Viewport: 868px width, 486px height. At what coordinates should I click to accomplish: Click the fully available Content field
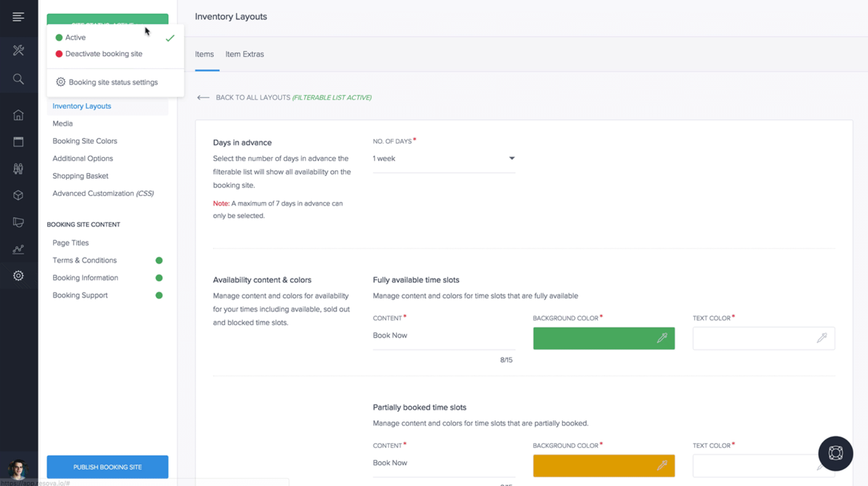click(444, 335)
